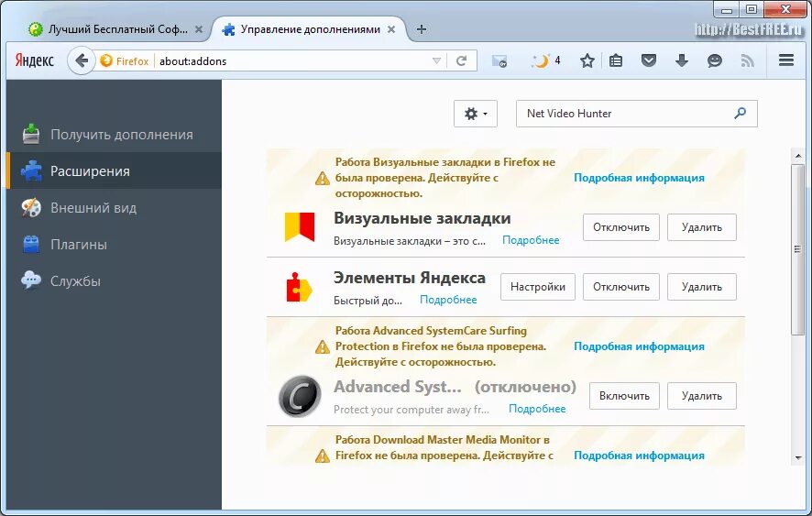
Task: Open Подробная информация for Визуальные закладки warning
Action: pyautogui.click(x=639, y=178)
